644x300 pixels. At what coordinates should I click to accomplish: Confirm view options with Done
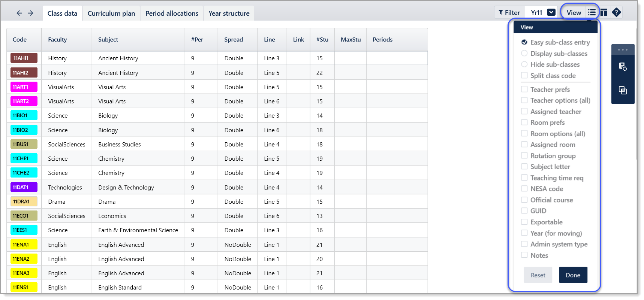coord(573,275)
